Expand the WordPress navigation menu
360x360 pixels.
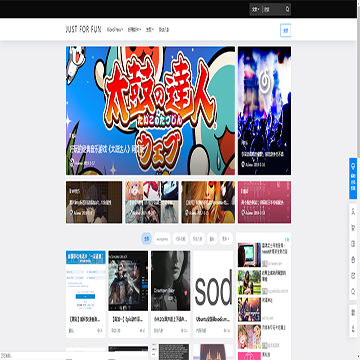coord(115,30)
